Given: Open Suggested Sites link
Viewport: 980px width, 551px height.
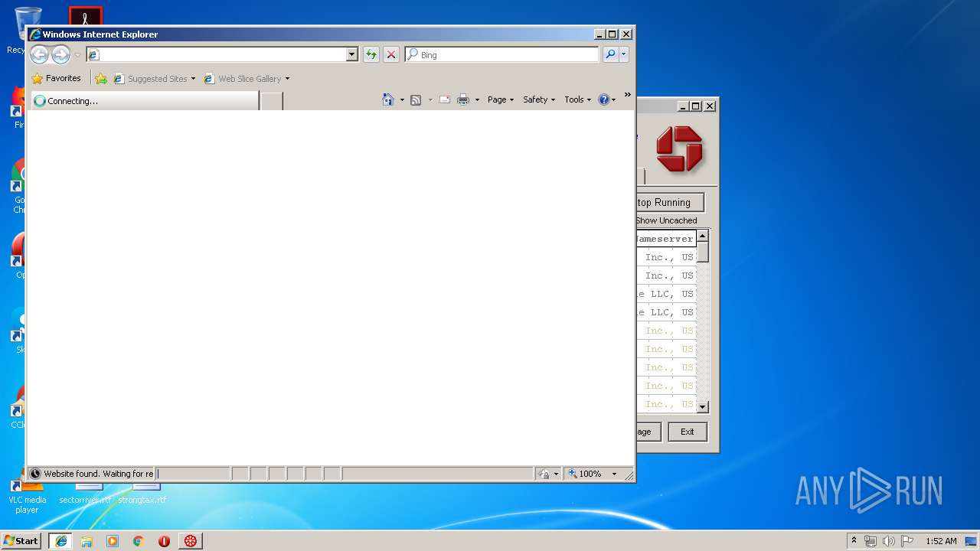Looking at the screenshot, I should click(150, 79).
